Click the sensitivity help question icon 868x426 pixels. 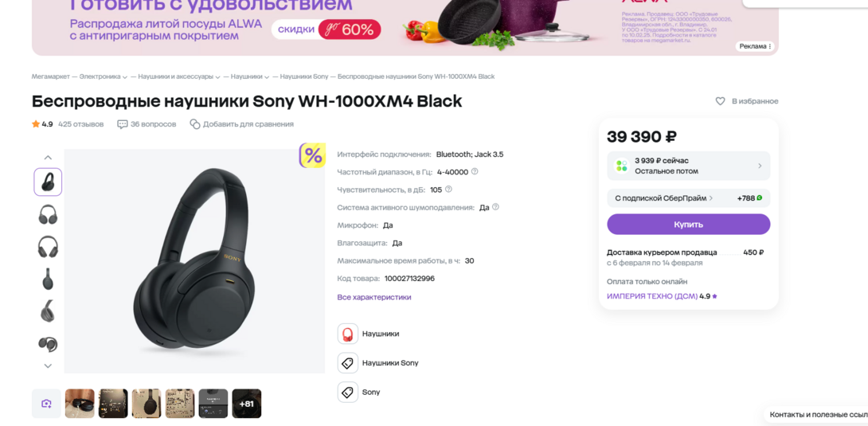point(448,190)
